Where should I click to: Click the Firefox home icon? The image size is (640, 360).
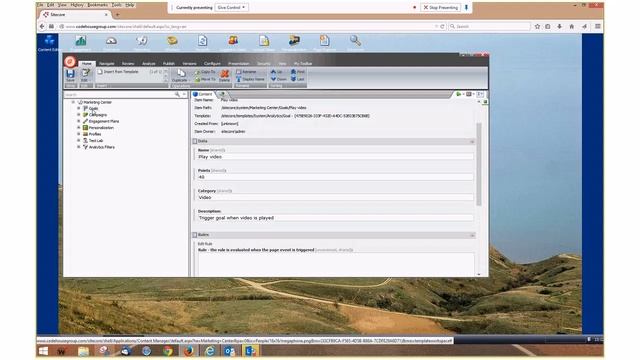(x=572, y=27)
